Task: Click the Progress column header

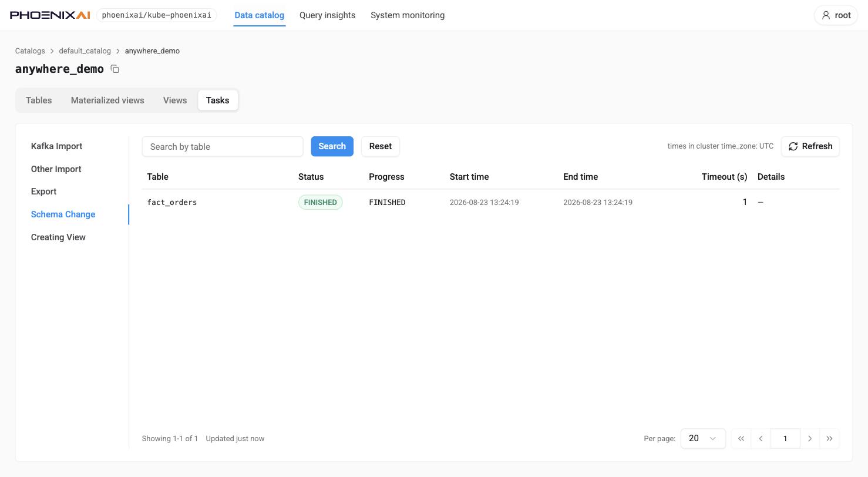Action: click(386, 177)
